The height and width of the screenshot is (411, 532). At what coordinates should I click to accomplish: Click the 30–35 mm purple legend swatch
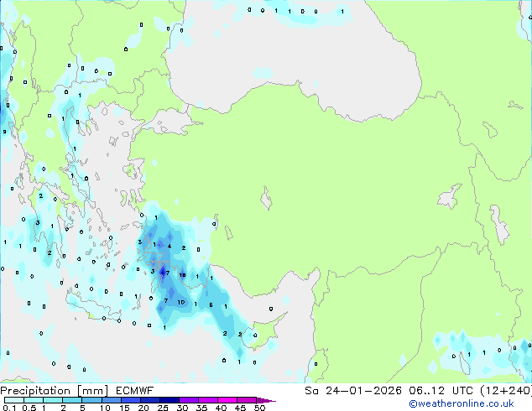coord(188,400)
